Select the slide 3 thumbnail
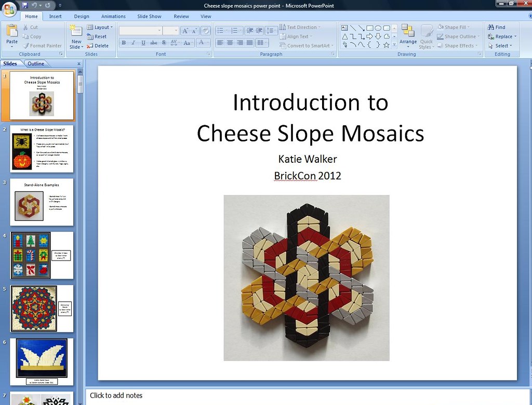532x405 pixels. [42, 202]
